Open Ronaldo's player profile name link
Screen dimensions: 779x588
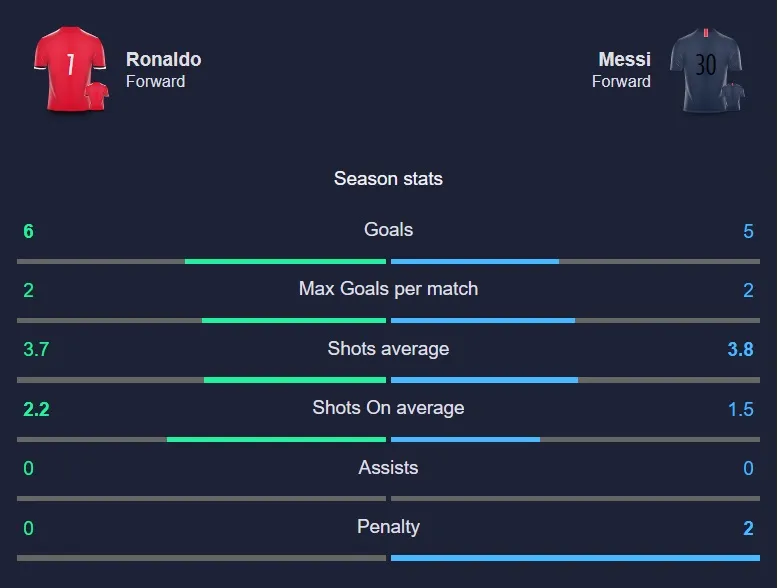click(x=163, y=59)
